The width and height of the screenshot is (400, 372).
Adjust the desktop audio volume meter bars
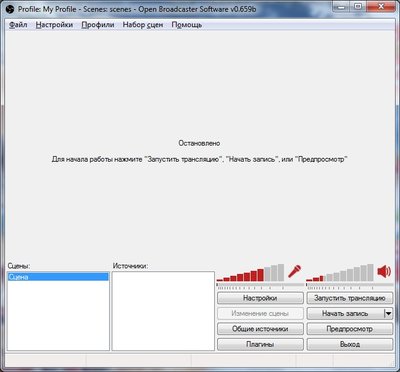coord(340,273)
